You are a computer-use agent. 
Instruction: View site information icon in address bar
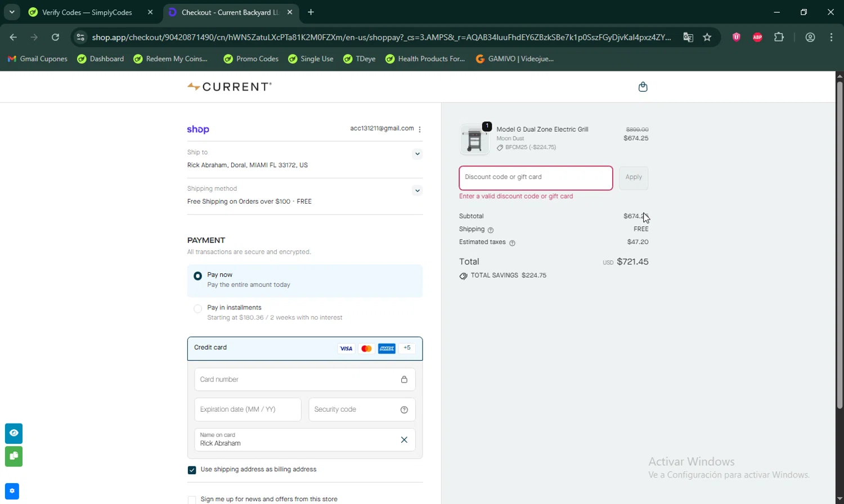80,37
